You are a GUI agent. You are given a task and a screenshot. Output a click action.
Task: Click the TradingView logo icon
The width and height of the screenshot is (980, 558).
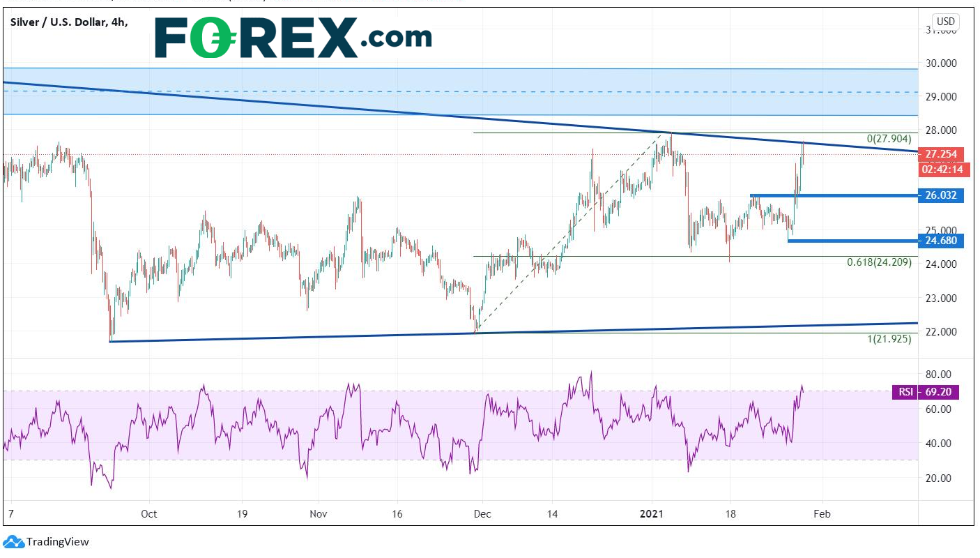(x=14, y=542)
